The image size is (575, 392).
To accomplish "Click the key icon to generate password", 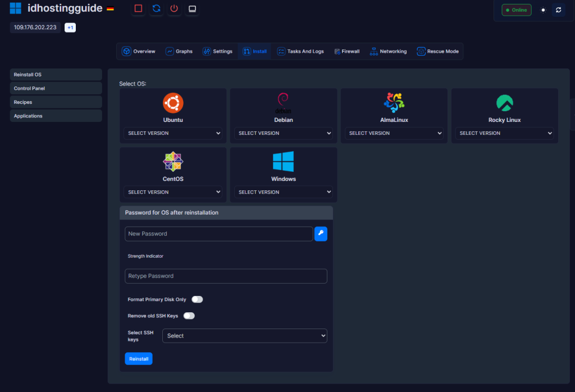I will click(x=321, y=234).
